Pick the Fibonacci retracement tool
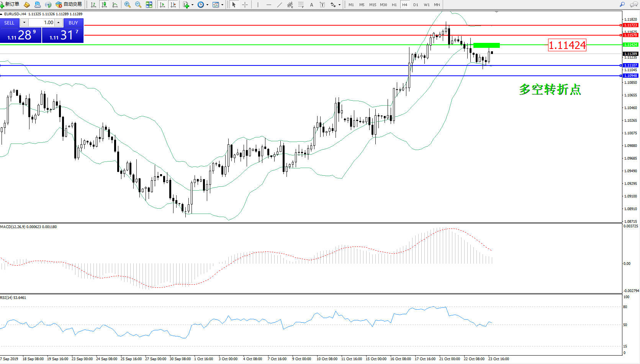 301,5
